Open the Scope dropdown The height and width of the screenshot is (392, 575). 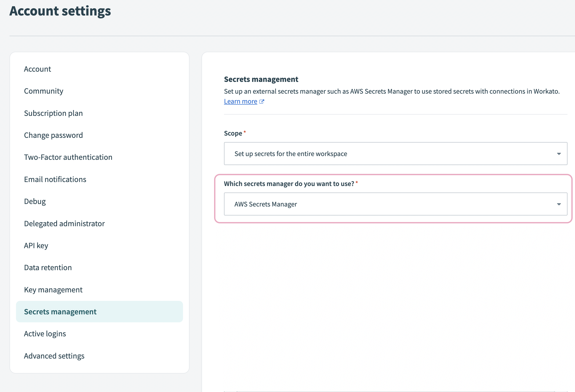[395, 154]
